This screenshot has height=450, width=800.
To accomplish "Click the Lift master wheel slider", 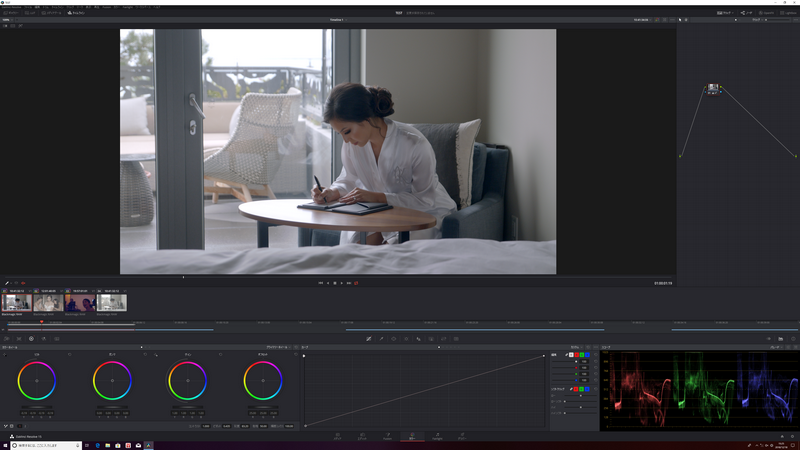I will pyautogui.click(x=37, y=407).
